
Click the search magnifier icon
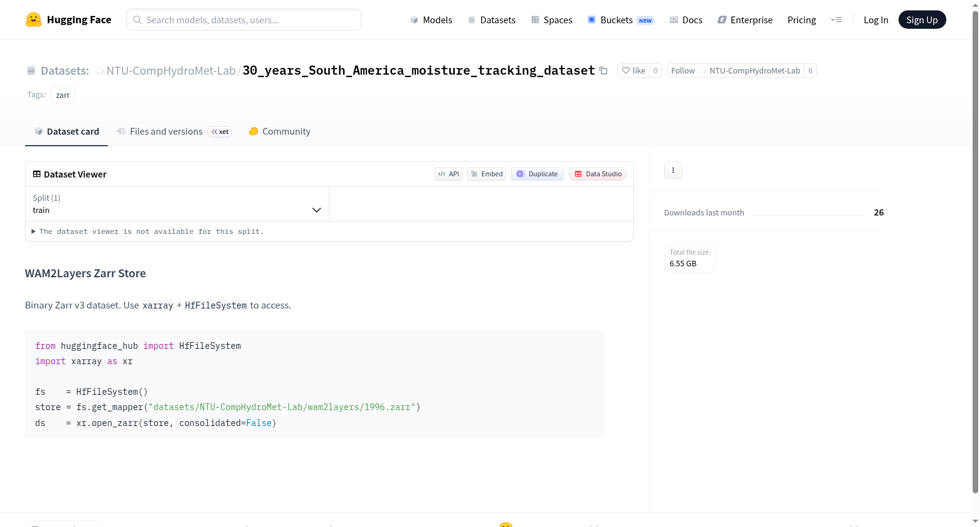(x=137, y=20)
